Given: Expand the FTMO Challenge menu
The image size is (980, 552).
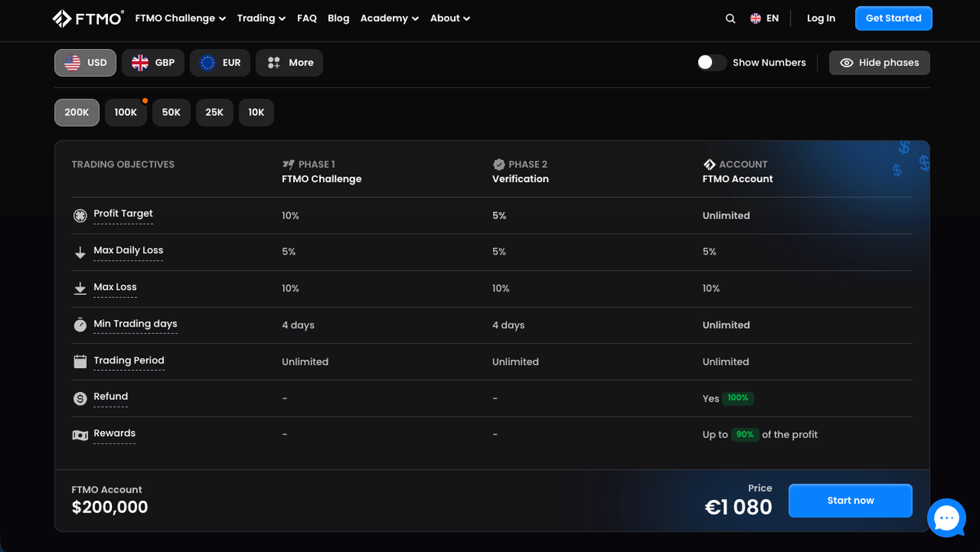Looking at the screenshot, I should (x=180, y=18).
